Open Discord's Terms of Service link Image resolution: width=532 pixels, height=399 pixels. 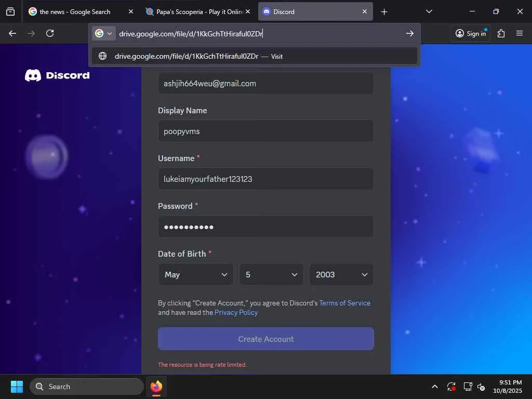click(345, 303)
